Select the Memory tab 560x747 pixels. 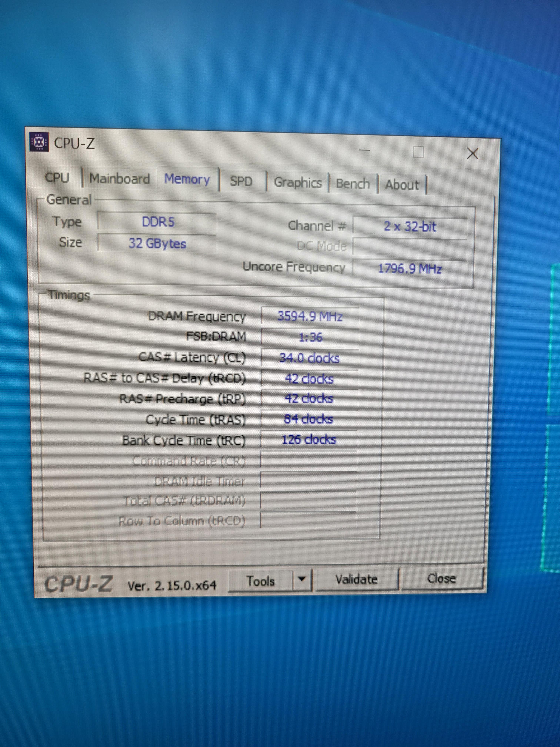point(187,179)
